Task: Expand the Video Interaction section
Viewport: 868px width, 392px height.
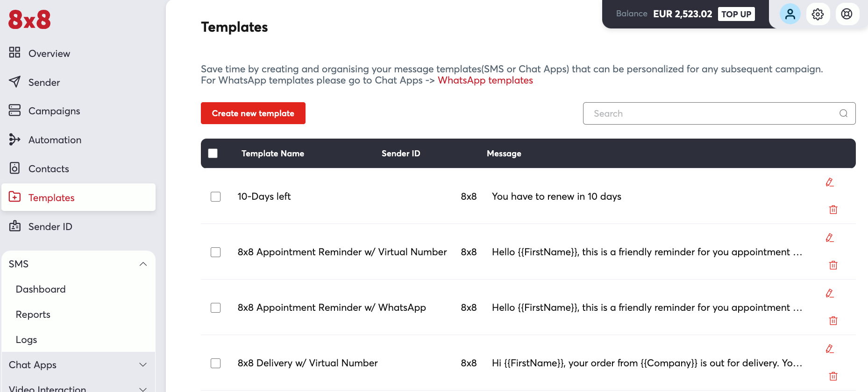Action: pyautogui.click(x=143, y=388)
